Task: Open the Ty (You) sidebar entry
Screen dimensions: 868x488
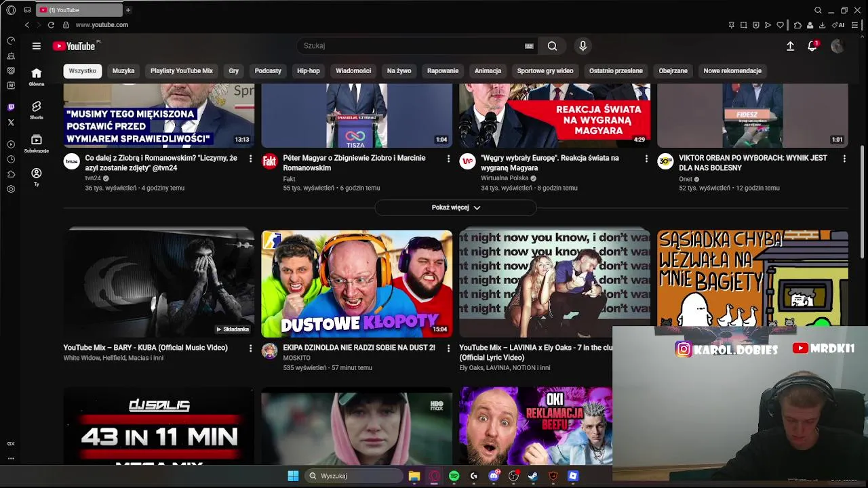Action: (x=37, y=176)
